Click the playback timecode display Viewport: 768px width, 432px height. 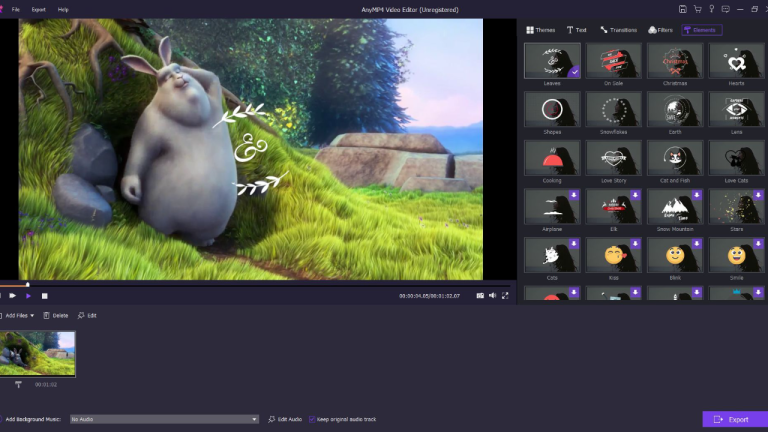(429, 296)
